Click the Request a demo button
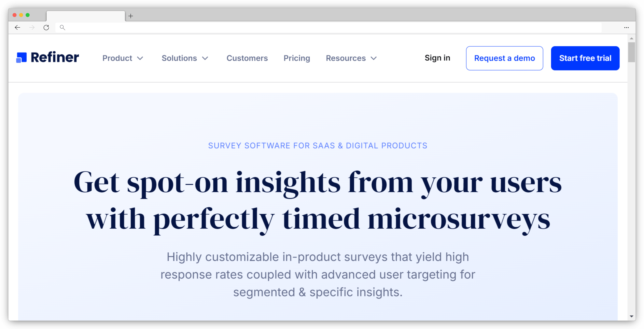 pos(504,58)
